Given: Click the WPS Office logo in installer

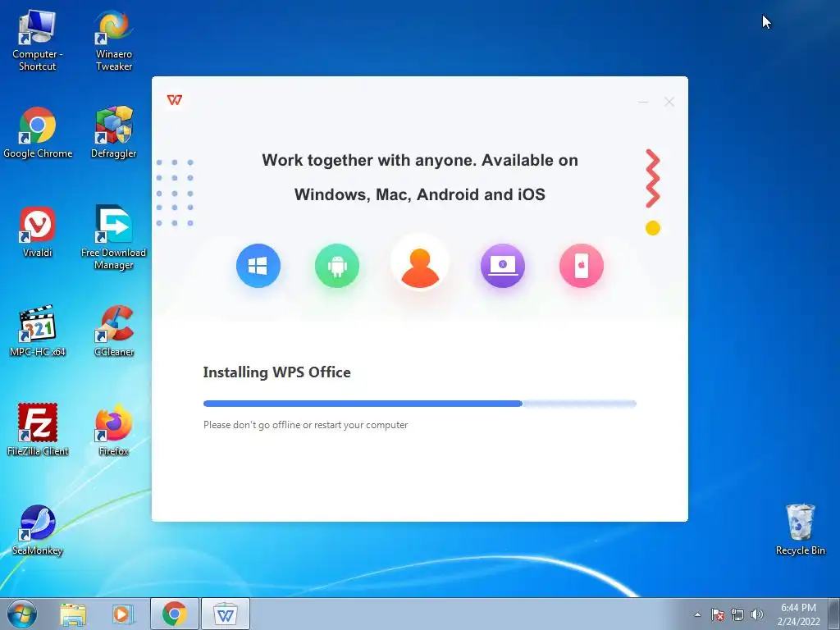Looking at the screenshot, I should (175, 99).
